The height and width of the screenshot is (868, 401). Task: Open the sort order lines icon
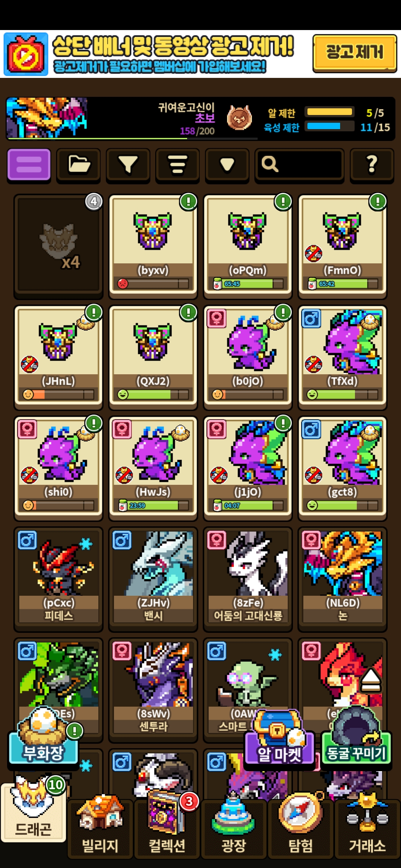[177, 165]
